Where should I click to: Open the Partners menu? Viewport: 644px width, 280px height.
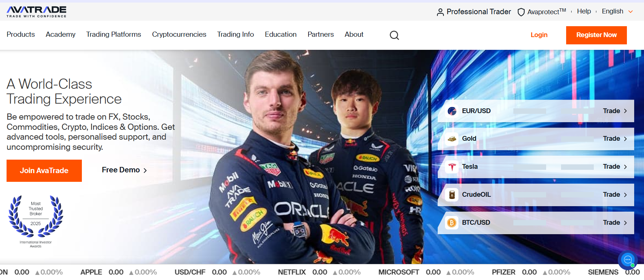(321, 34)
